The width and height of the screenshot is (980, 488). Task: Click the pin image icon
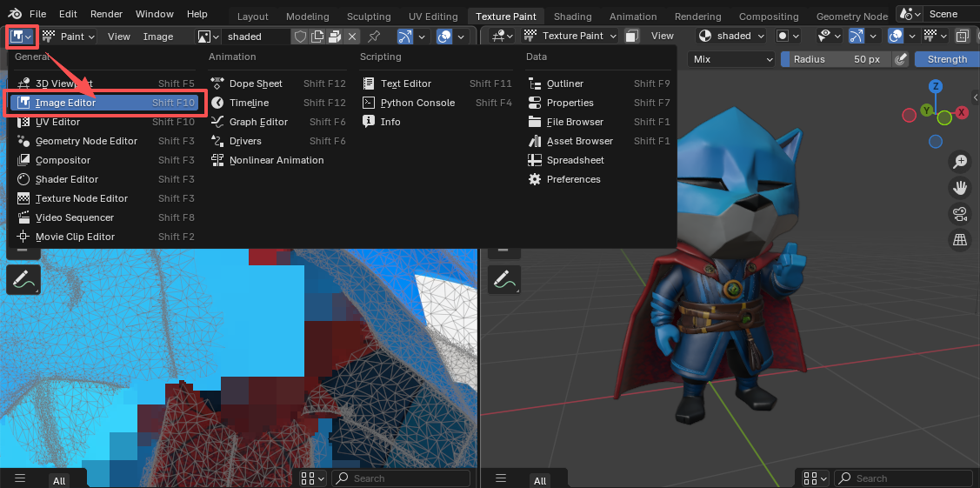point(374,37)
